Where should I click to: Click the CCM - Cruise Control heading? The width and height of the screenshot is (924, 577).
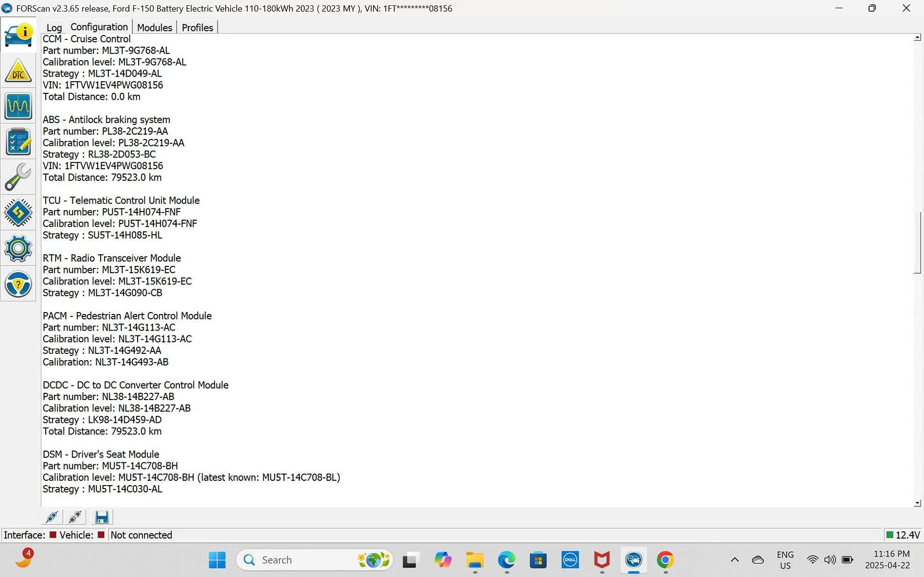[87, 39]
